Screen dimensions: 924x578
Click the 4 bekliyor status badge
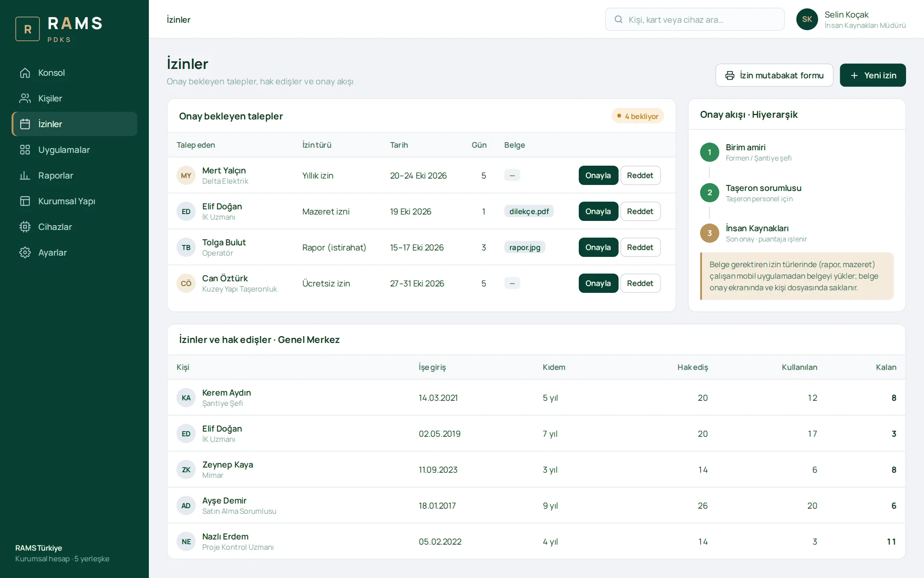pos(637,116)
